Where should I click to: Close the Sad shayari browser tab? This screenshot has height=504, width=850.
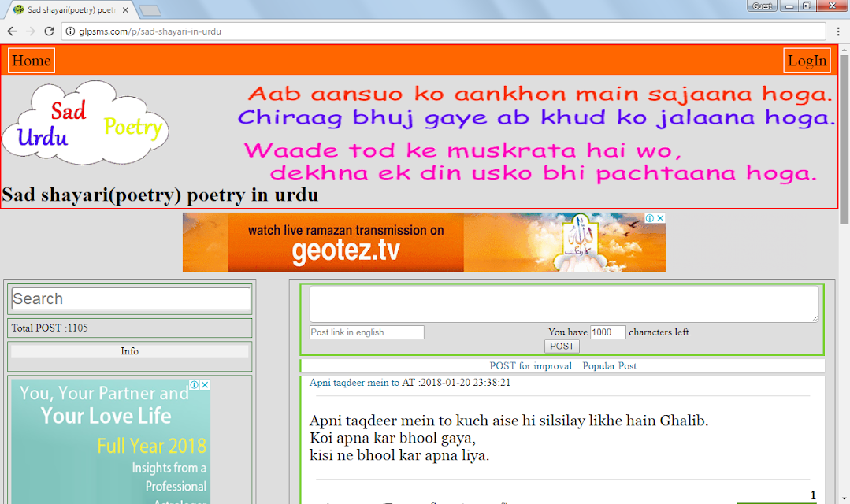pyautogui.click(x=125, y=9)
